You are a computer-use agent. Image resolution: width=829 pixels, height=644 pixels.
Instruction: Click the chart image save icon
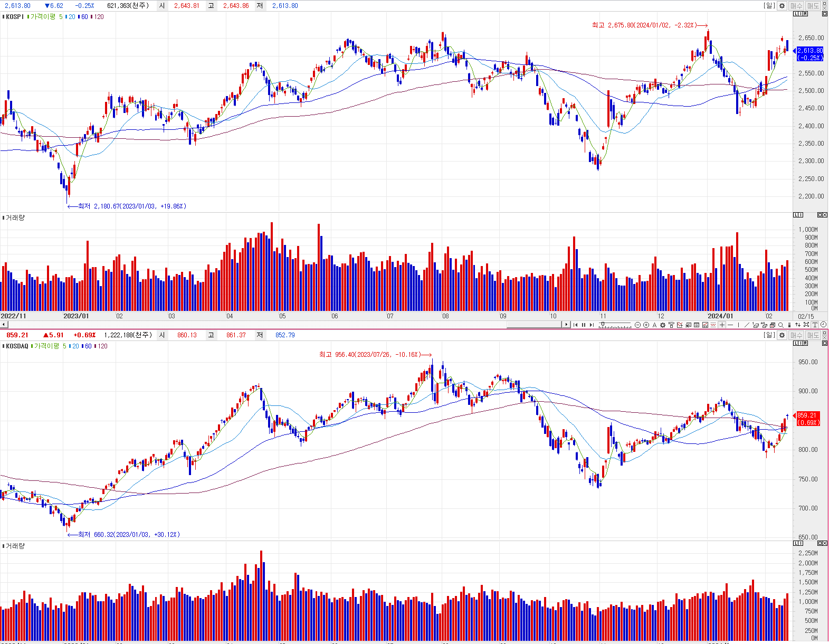tap(705, 325)
